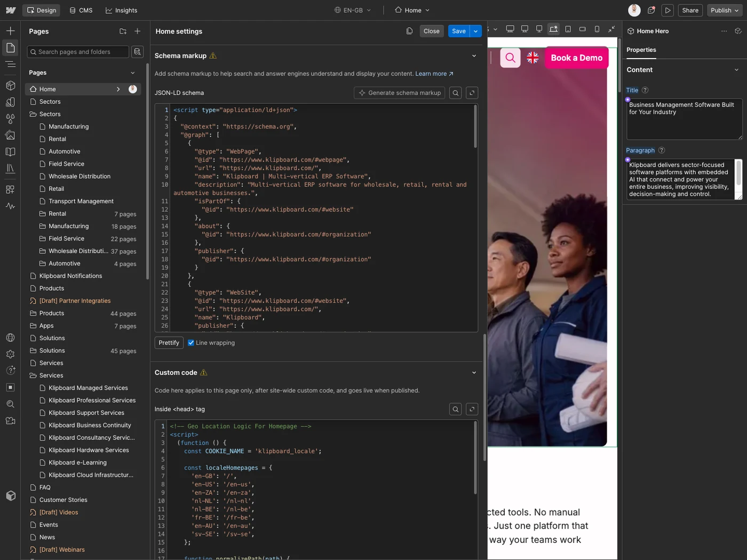Click the search icon in JSON-LD schema
This screenshot has width=747, height=560.
(x=456, y=93)
